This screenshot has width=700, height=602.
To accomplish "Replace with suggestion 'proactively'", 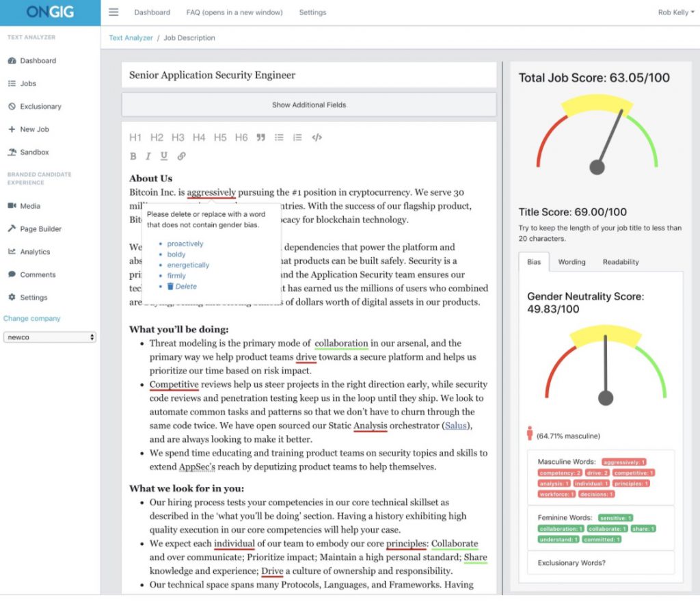I will click(x=185, y=244).
